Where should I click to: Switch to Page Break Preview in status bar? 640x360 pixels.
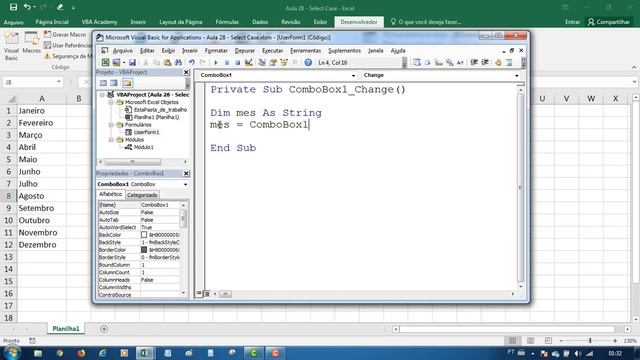[x=548, y=340]
